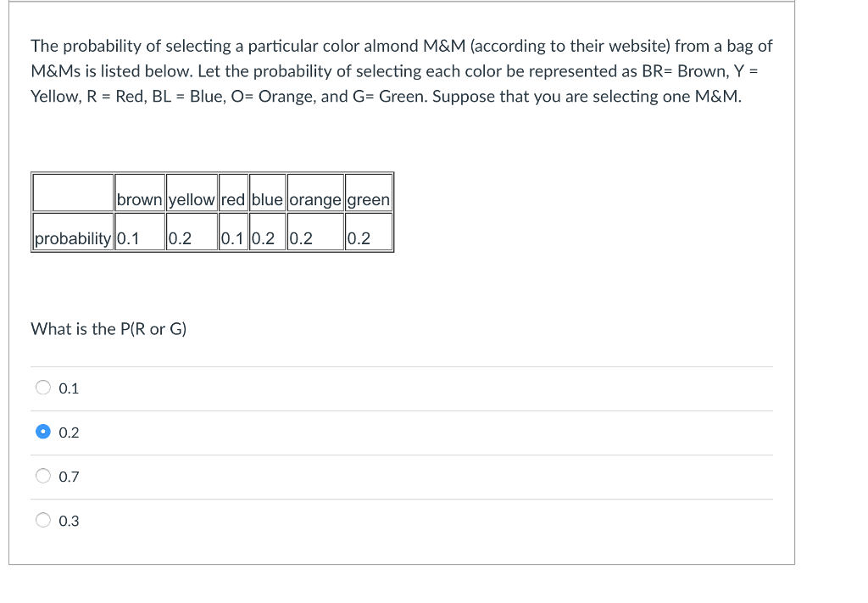Select the 0.2 answer radio button
Image resolution: width=868 pixels, height=603 pixels.
(43, 432)
